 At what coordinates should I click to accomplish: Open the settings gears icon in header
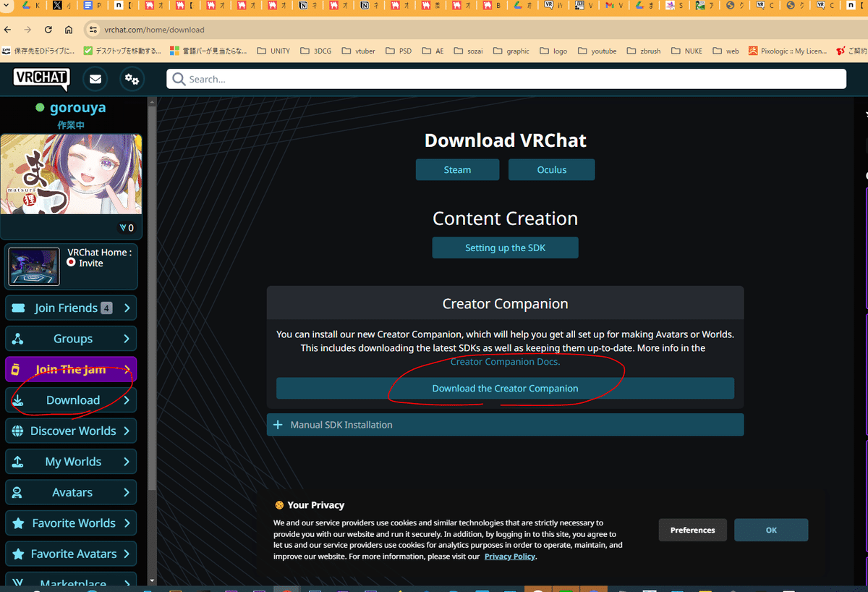[132, 79]
